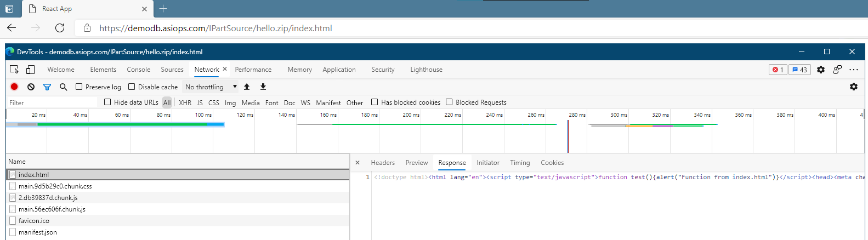Open DevTools settings gear in tab bar
Screen dimensions: 868x240
pos(821,70)
